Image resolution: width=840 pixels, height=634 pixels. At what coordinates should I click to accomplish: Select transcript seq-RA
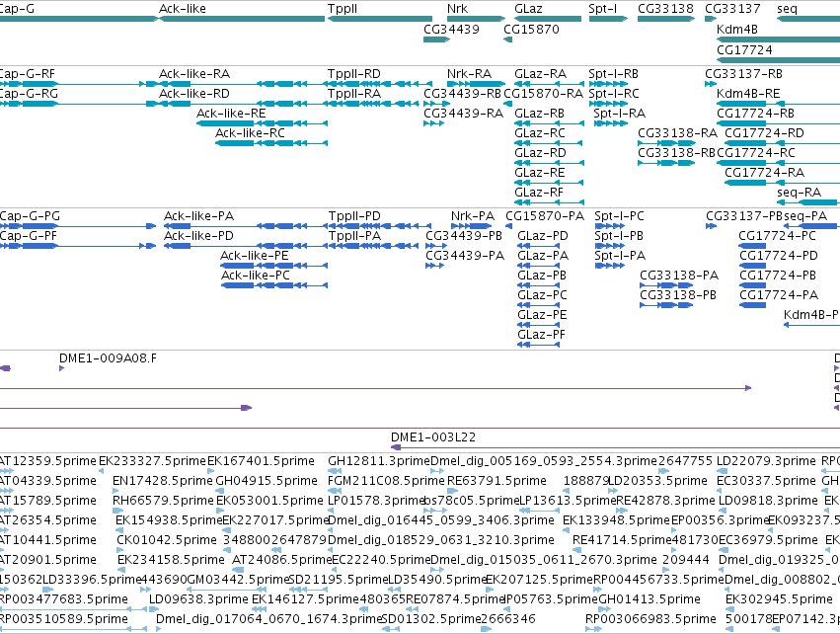click(799, 193)
